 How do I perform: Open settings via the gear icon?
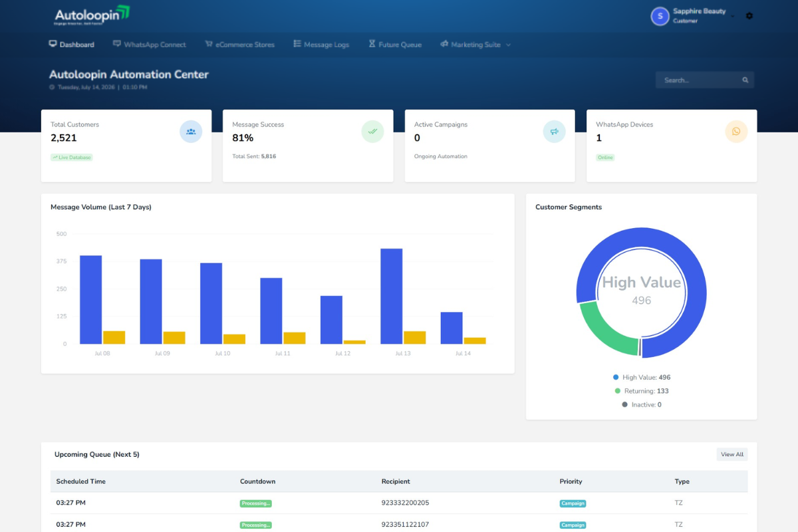pos(749,15)
